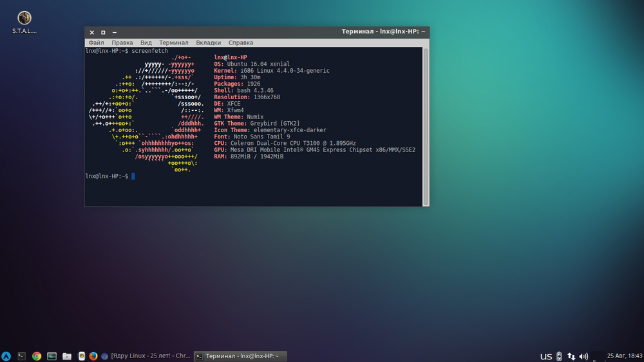Open the battery power indicator
644x362 pixels.
click(x=559, y=356)
